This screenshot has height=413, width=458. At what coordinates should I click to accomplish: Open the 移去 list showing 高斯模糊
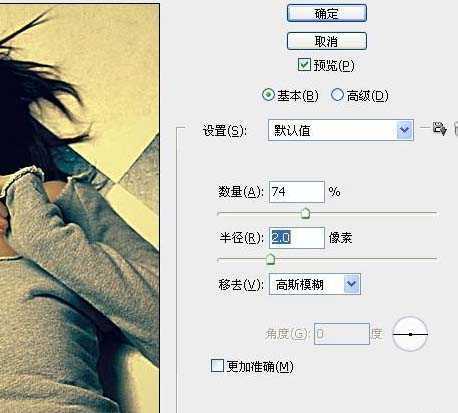[315, 284]
